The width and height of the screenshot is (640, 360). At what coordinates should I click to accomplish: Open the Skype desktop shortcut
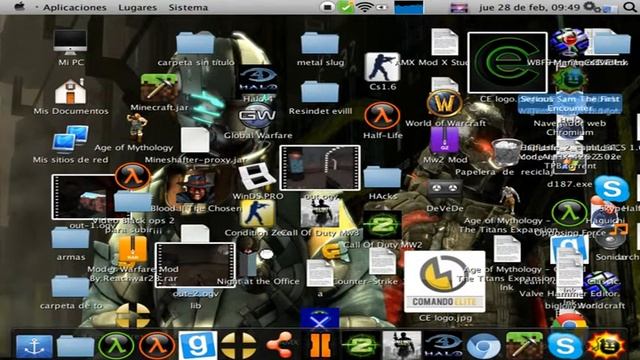(612, 189)
